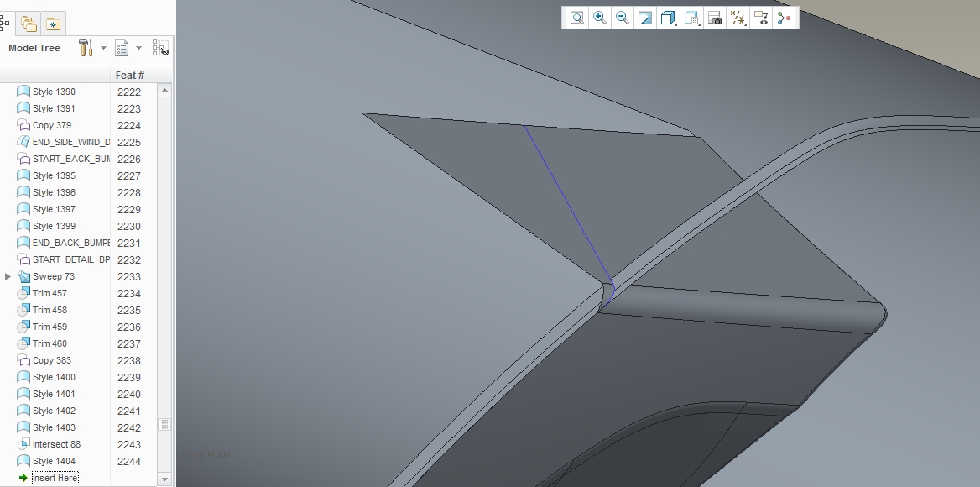The width and height of the screenshot is (980, 487).
Task: Select the Trim 457 feature
Action: pyautogui.click(x=50, y=293)
